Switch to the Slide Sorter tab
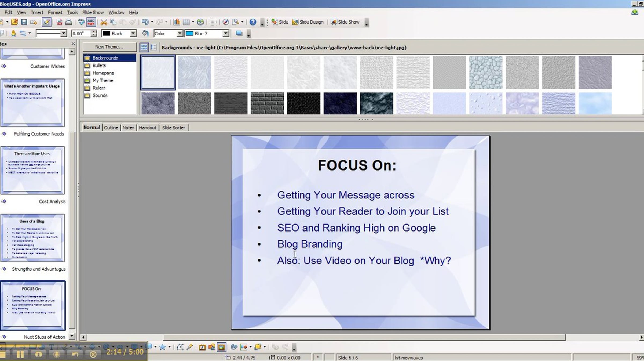The height and width of the screenshot is (361, 644). (x=173, y=128)
